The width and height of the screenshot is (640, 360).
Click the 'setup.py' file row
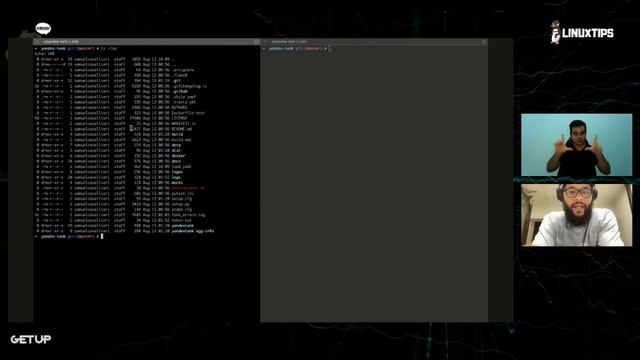coord(113,204)
